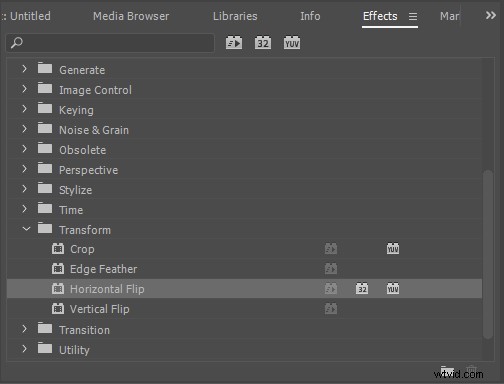This screenshot has height=384, width=504.
Task: Click the accelerated badge on Edge Feather
Action: tap(331, 269)
